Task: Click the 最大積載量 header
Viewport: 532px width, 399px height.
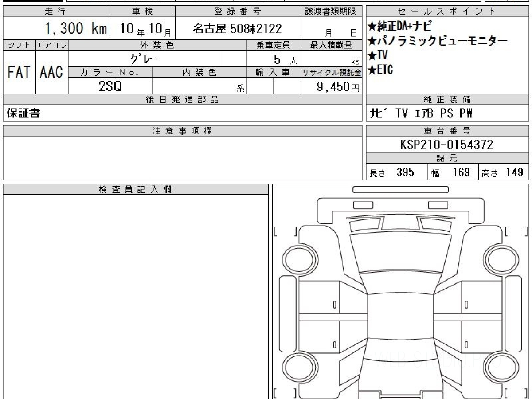Action: coord(332,45)
